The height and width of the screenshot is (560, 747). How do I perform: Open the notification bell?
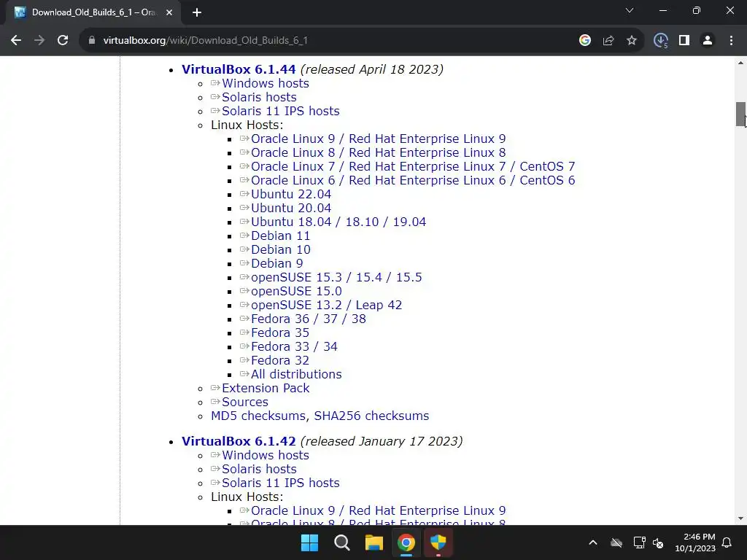click(727, 542)
